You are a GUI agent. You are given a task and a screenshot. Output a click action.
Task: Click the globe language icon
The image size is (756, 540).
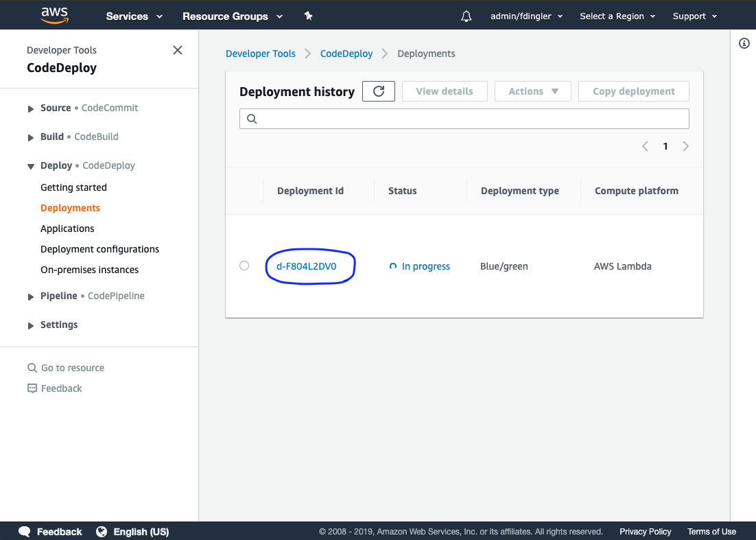click(102, 531)
